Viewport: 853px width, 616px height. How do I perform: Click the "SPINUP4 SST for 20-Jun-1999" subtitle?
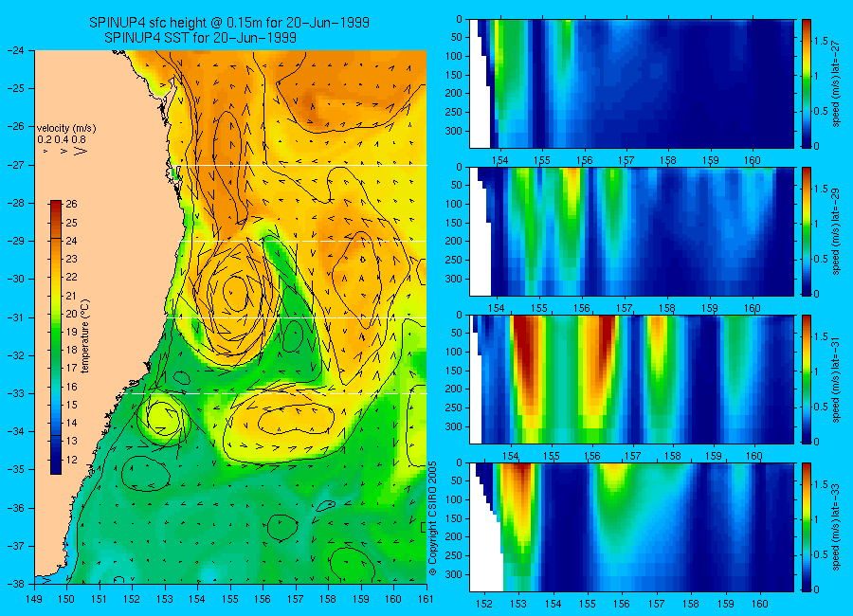coord(200,38)
